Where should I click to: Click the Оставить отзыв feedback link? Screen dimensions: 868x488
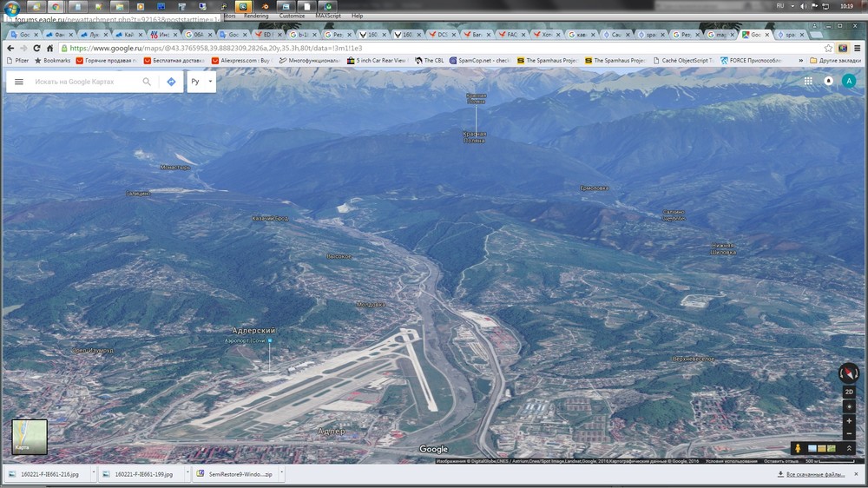[781, 461]
